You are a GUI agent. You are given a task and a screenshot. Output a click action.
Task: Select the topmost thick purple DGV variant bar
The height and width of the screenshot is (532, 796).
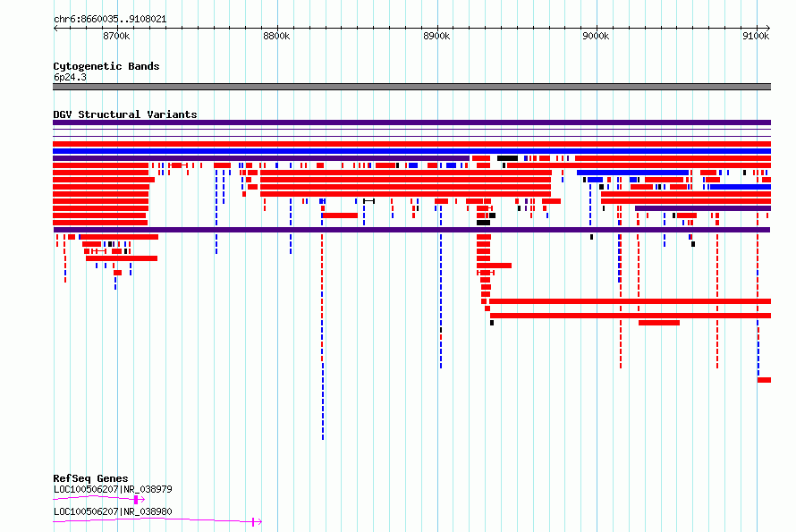tap(411, 122)
